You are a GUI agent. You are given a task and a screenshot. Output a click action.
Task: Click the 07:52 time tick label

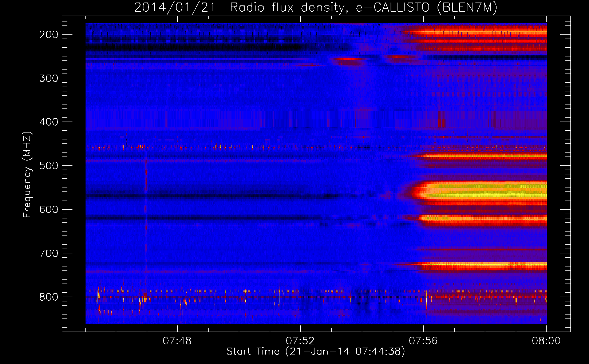pyautogui.click(x=300, y=341)
